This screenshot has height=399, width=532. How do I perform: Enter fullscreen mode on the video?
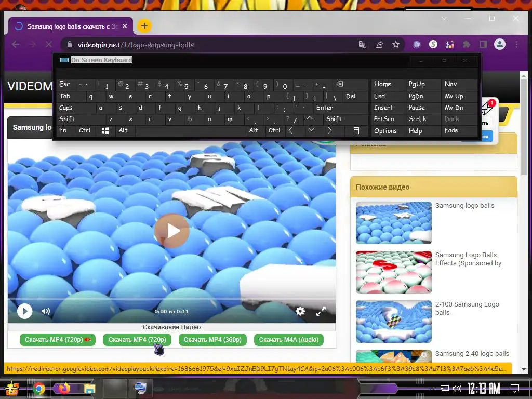pyautogui.click(x=321, y=311)
